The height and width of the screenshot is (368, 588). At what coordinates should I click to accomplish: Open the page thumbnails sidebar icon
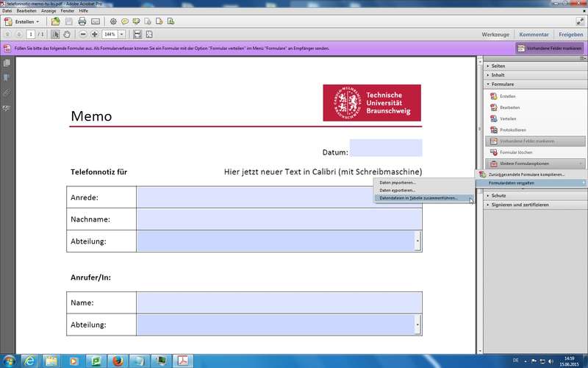tap(7, 63)
